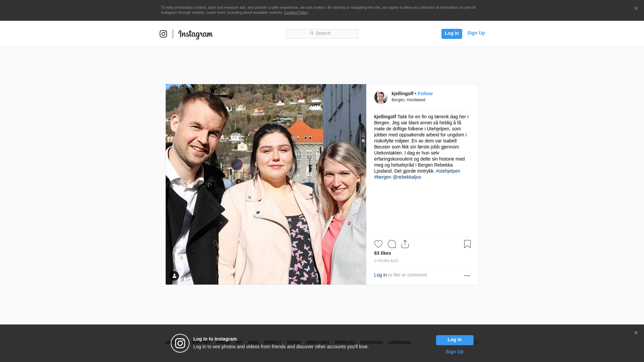Viewport: 644px width, 362px height.
Task: View the 63 likes count
Action: 382,253
